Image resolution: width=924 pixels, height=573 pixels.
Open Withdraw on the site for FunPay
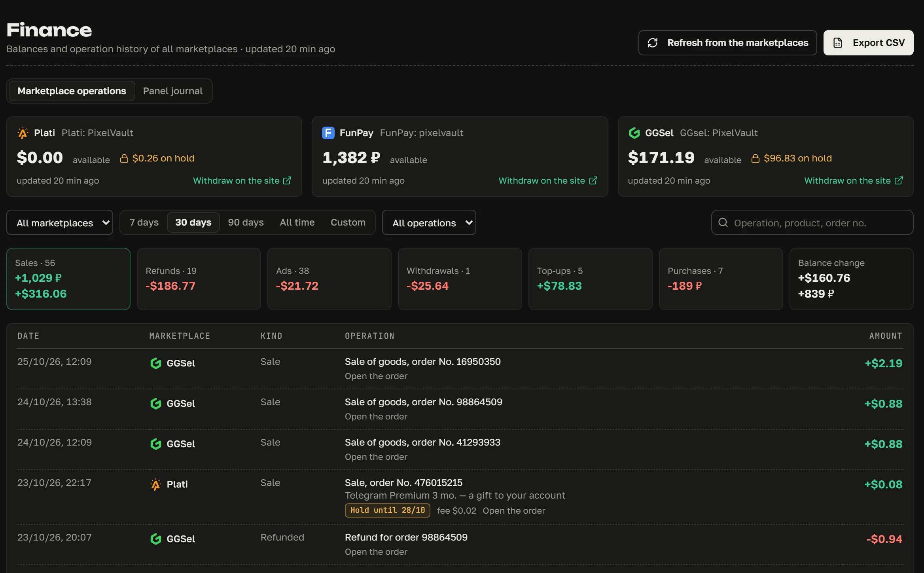click(548, 180)
